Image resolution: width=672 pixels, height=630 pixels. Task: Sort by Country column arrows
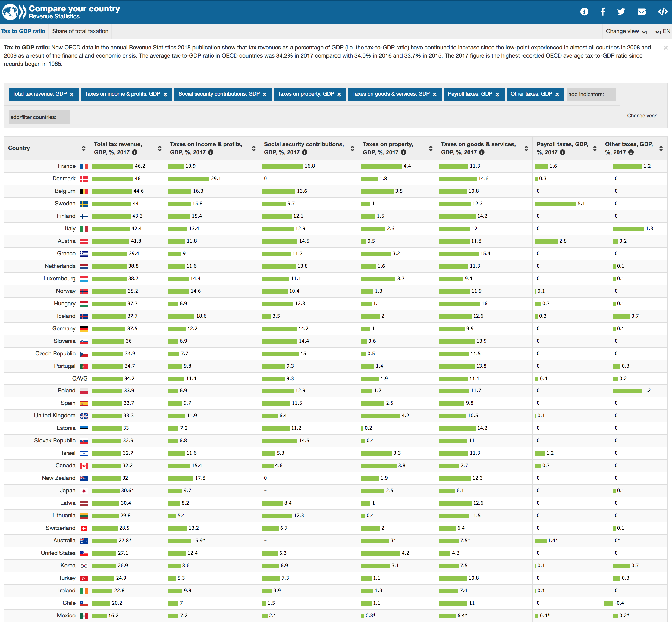pyautogui.click(x=83, y=148)
